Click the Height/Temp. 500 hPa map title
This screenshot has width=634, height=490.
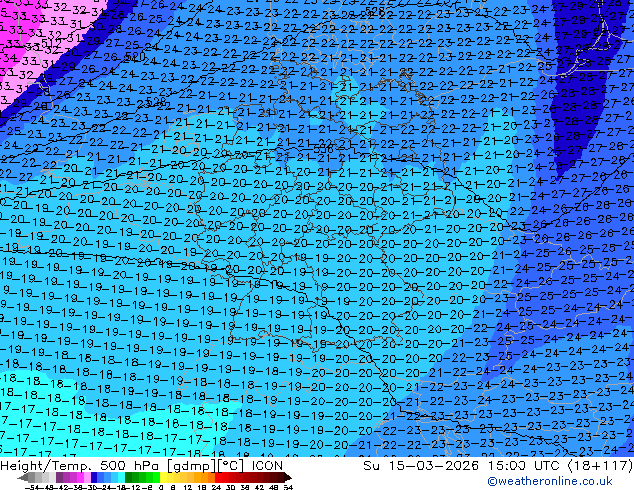[x=142, y=465]
